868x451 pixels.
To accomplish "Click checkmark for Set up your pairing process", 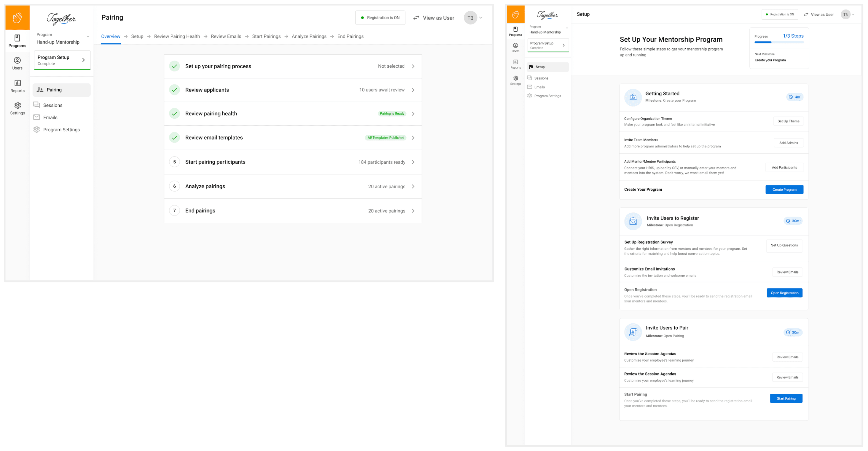I will pos(174,66).
